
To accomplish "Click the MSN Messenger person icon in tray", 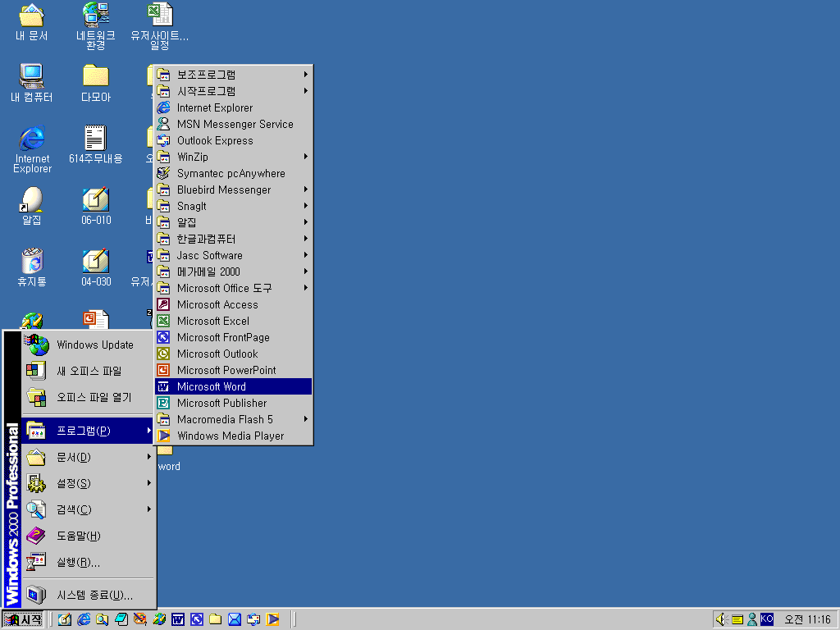I will (752, 619).
